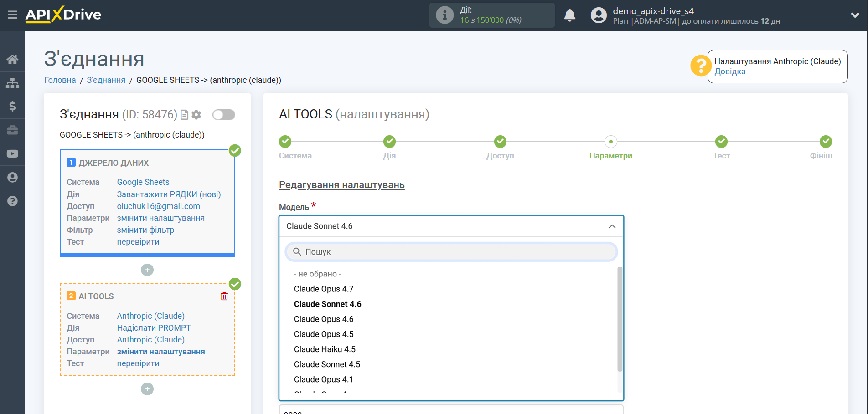
Task: Go to the Доступ wizard step
Action: click(x=500, y=142)
